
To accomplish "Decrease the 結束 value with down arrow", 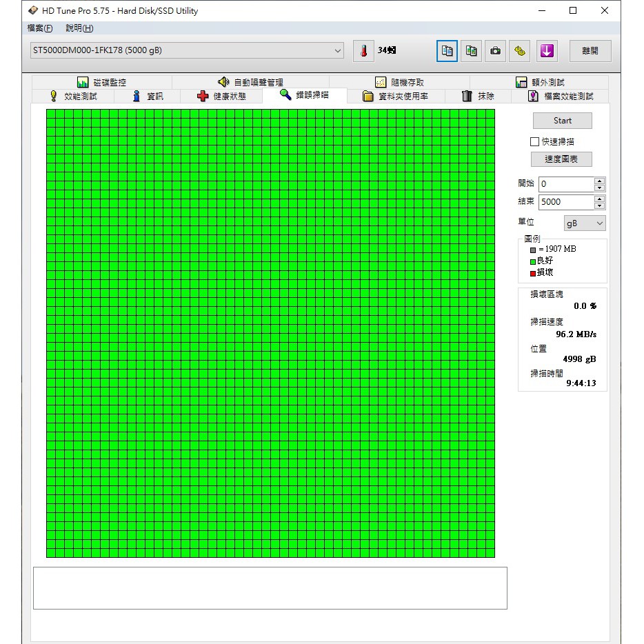I will (599, 206).
